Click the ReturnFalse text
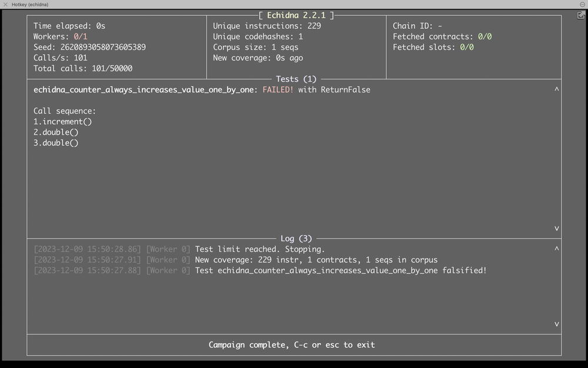The width and height of the screenshot is (588, 368). (345, 89)
